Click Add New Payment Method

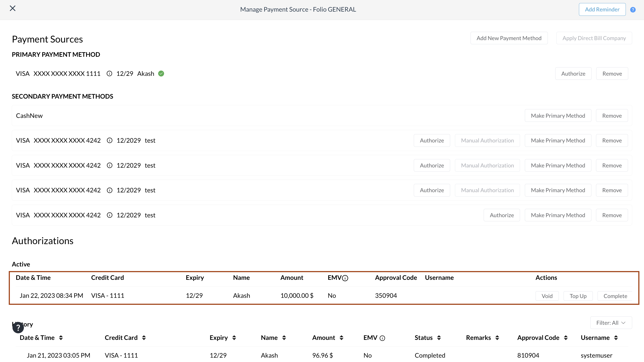(x=509, y=38)
